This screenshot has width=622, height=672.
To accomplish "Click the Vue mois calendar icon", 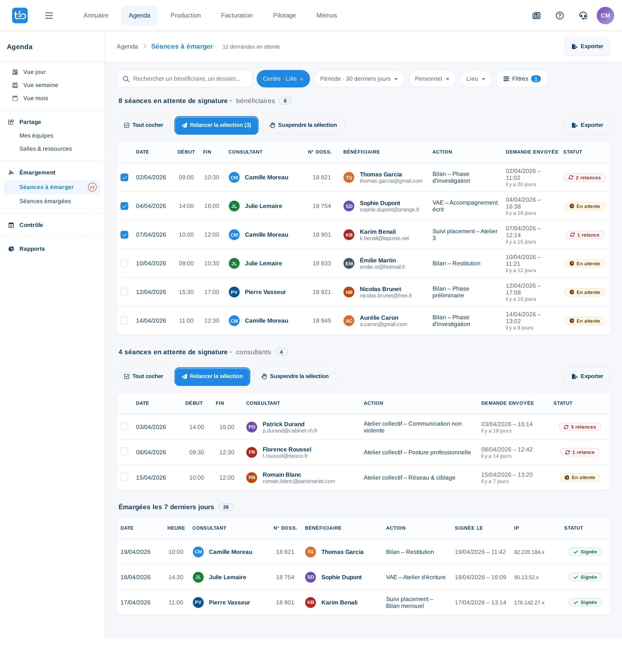I will pyautogui.click(x=15, y=98).
